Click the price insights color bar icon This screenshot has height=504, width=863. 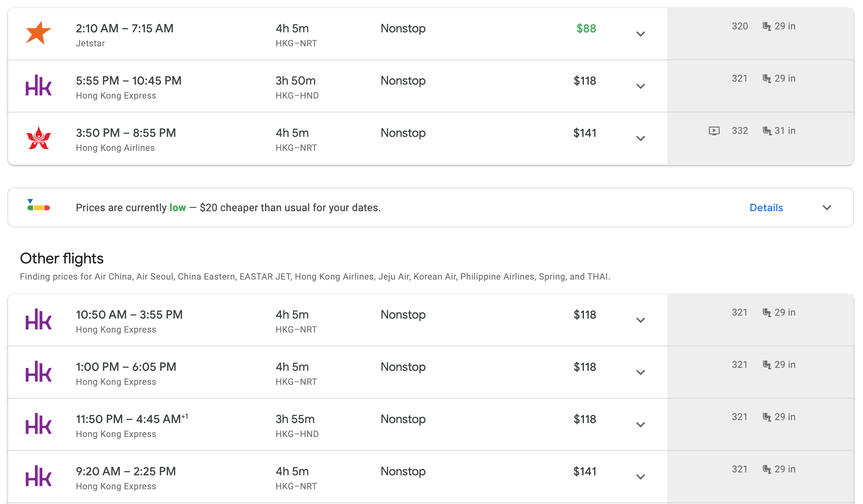(x=38, y=206)
